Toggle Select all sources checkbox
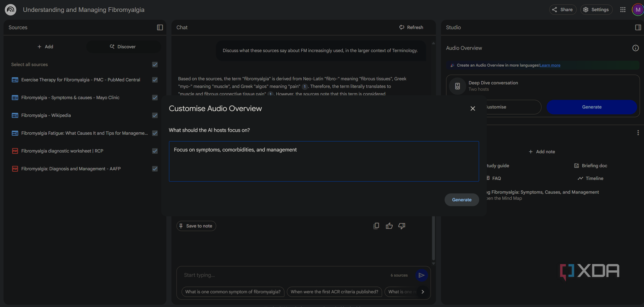Viewport: 644px width, 307px height. pyautogui.click(x=155, y=64)
